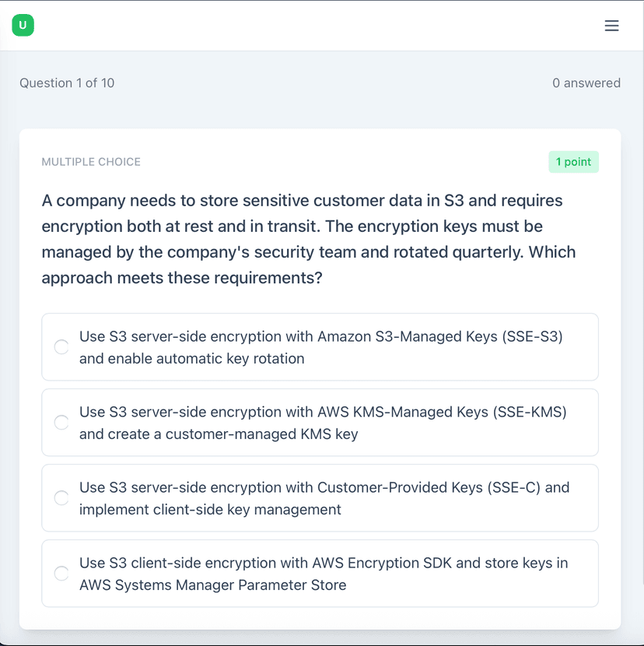Click the empty header area beside the logo

click(311, 26)
